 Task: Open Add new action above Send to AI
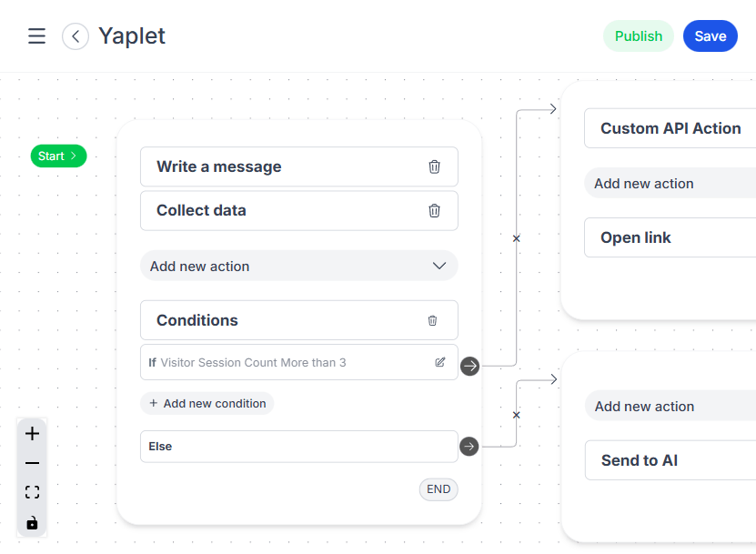[x=669, y=406]
